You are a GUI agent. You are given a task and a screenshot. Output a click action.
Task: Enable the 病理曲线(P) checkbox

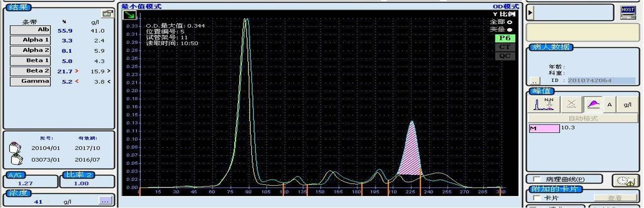(x=536, y=179)
